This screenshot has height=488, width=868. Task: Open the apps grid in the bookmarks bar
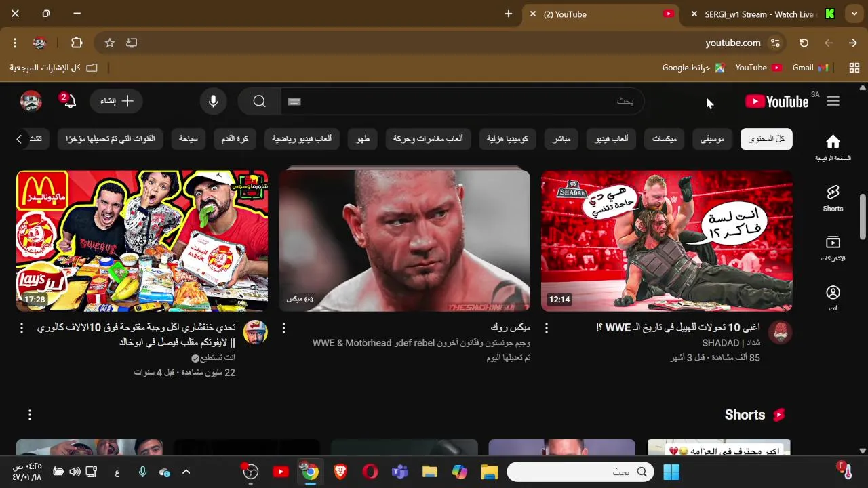854,68
